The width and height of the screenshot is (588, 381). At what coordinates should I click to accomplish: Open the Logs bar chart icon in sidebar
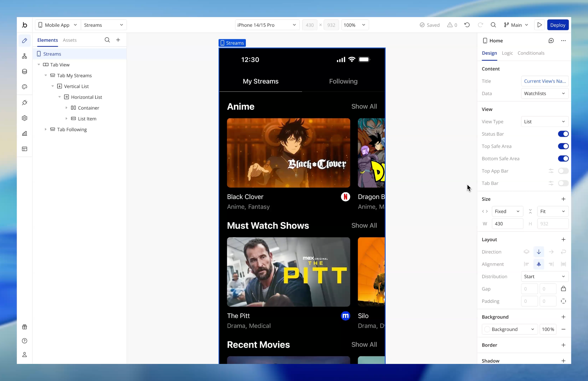pos(24,133)
